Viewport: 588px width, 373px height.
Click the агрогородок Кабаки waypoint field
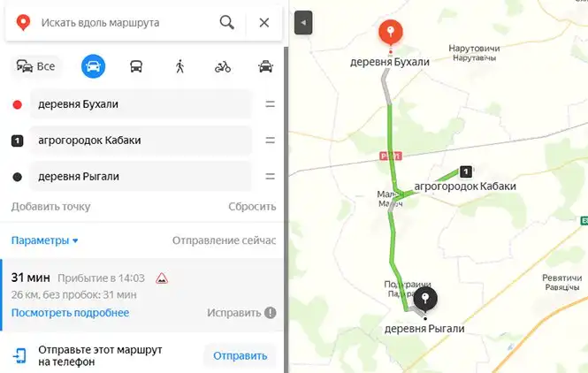[x=141, y=141]
